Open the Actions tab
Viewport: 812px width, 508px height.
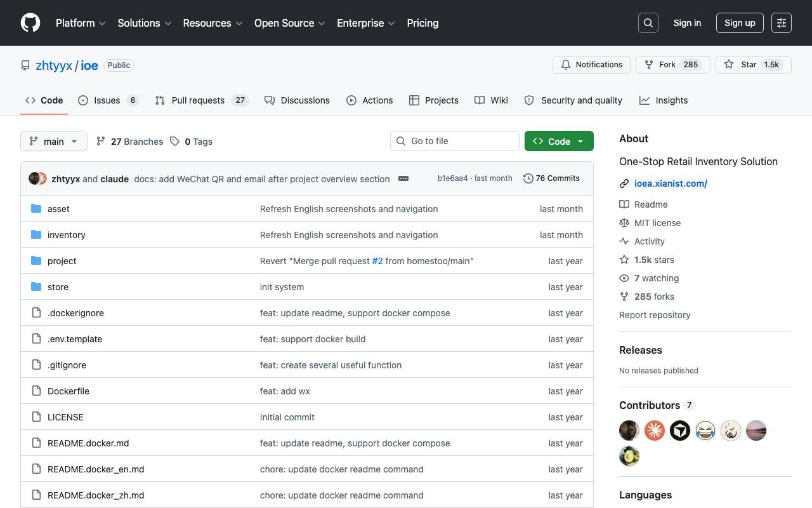(x=370, y=100)
